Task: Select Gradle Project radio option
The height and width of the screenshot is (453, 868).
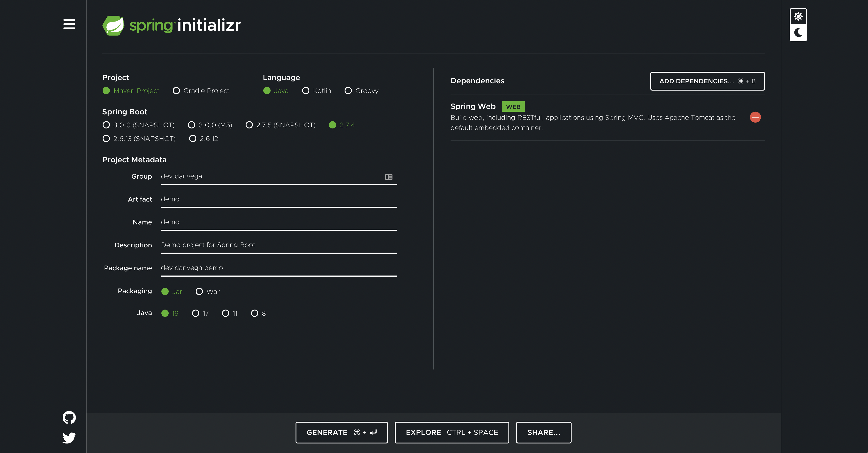Action: [x=176, y=91]
